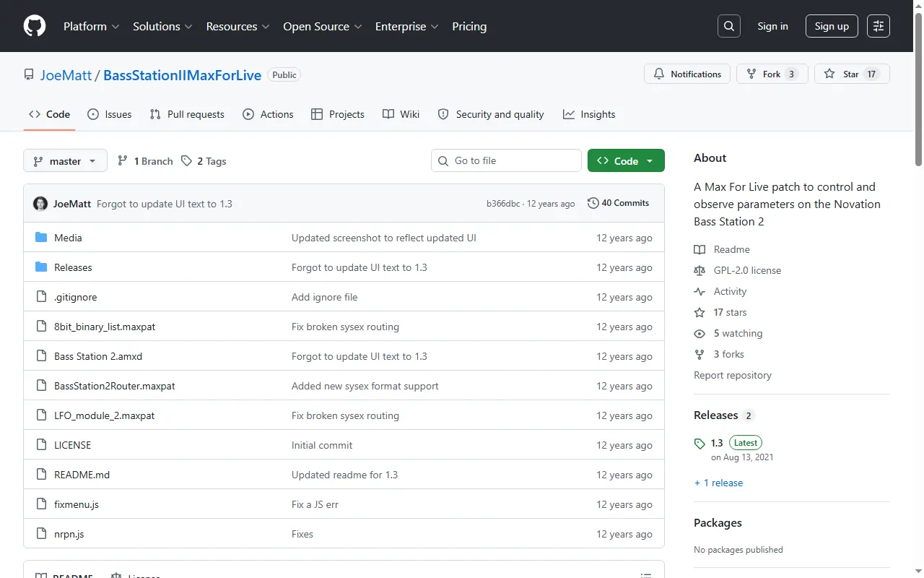
Task: Click the book icon next to Readme
Action: [x=699, y=249]
